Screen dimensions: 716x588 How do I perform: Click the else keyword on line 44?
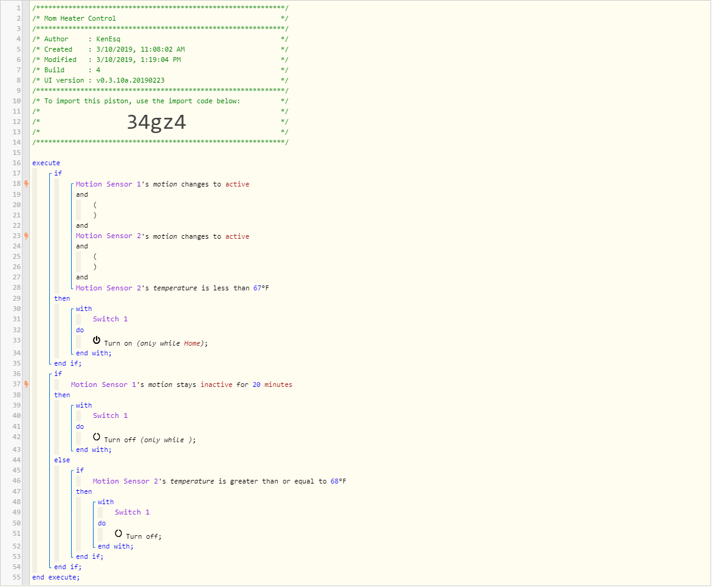(62, 460)
